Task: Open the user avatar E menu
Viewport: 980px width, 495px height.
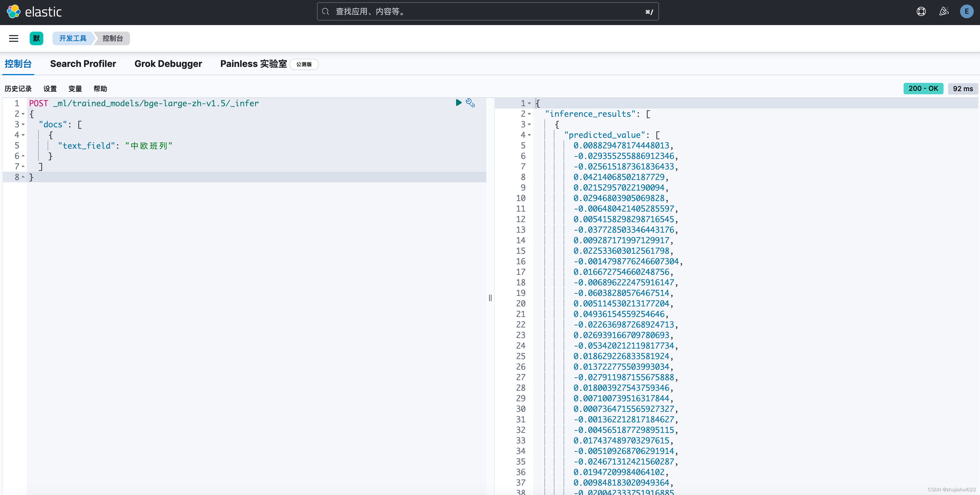Action: [x=966, y=12]
